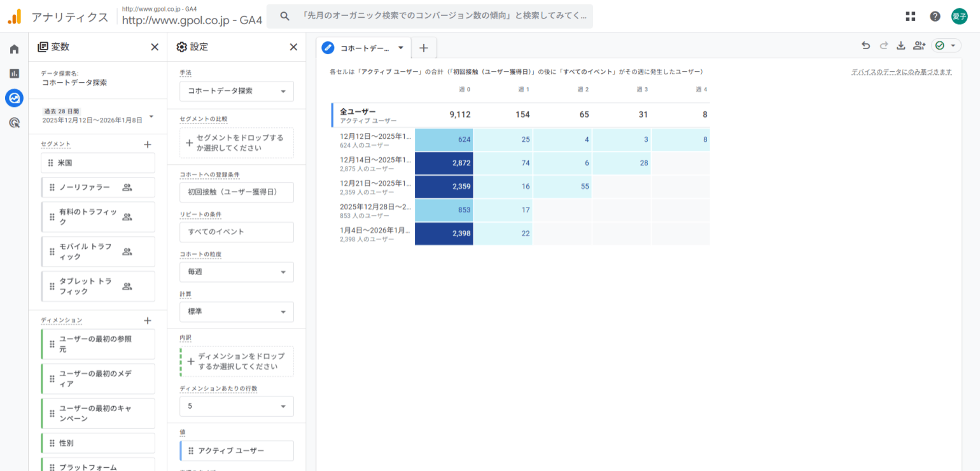Click the 初回接触（ユーザー獲得日） condition button
The height and width of the screenshot is (471, 980).
click(x=237, y=192)
